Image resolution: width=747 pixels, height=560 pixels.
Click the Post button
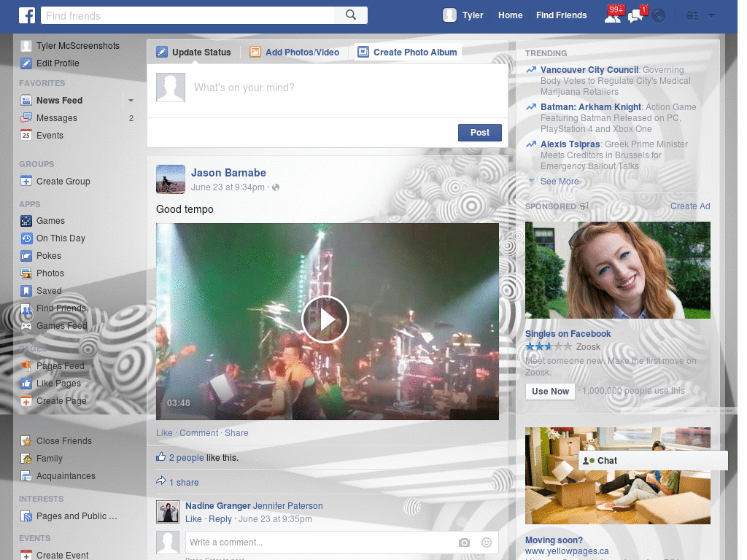click(x=479, y=132)
